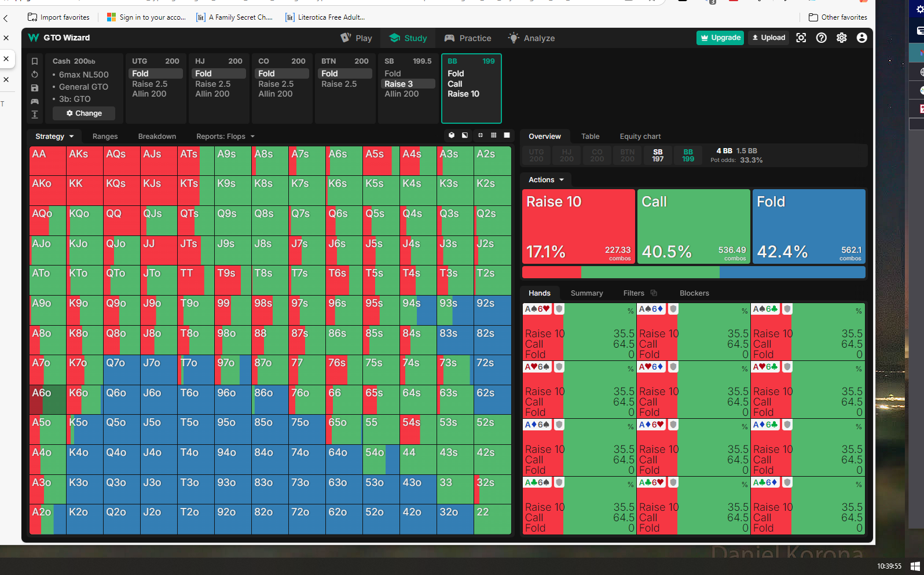This screenshot has width=924, height=575.
Task: Expand the Actions dropdown
Action: [x=546, y=180]
